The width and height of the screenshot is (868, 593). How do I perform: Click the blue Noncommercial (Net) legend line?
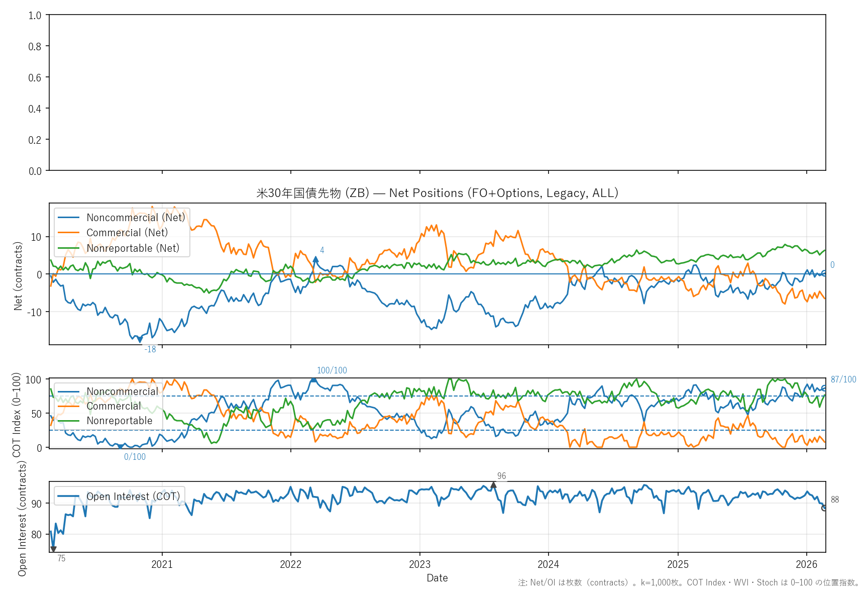tap(69, 218)
